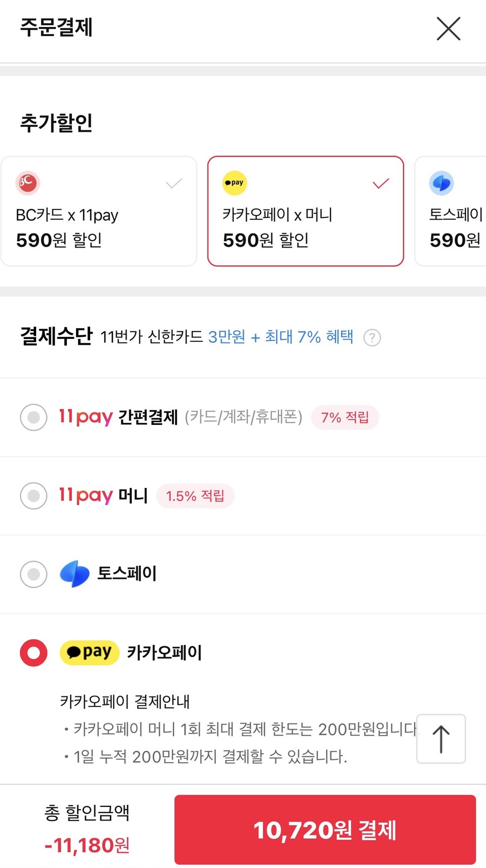Tap the selected 카카오페이 radio button
486x868 pixels.
33,653
